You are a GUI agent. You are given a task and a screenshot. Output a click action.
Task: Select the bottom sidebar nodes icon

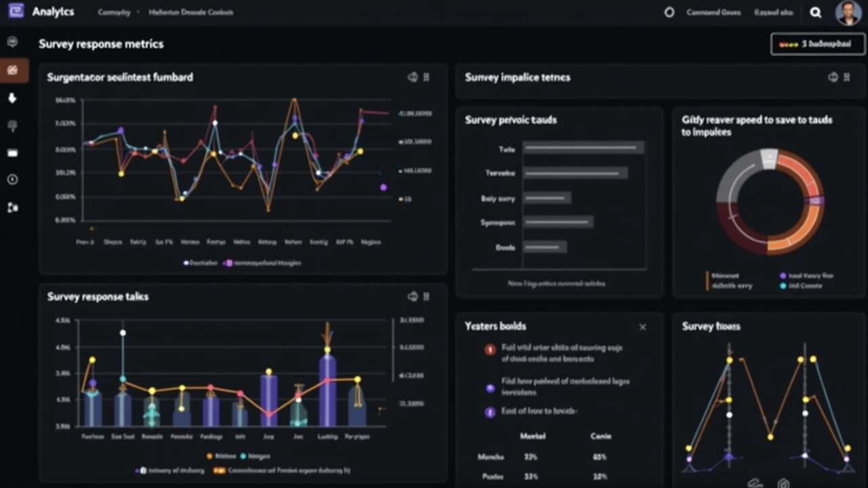12,207
